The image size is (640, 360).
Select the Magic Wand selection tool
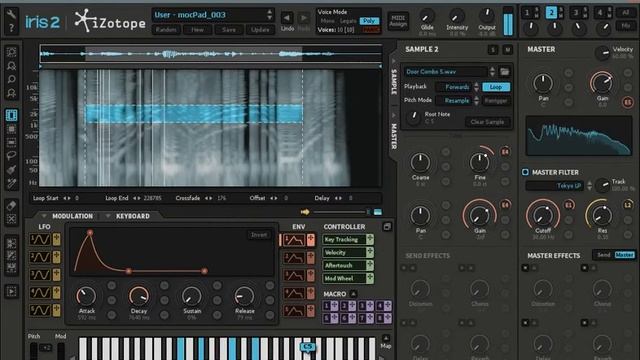(x=11, y=184)
